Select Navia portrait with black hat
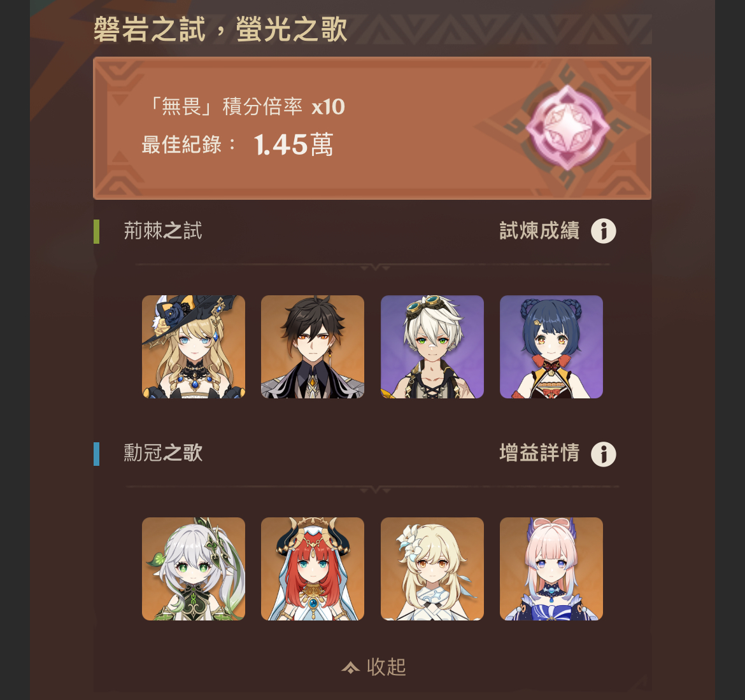 coord(194,347)
